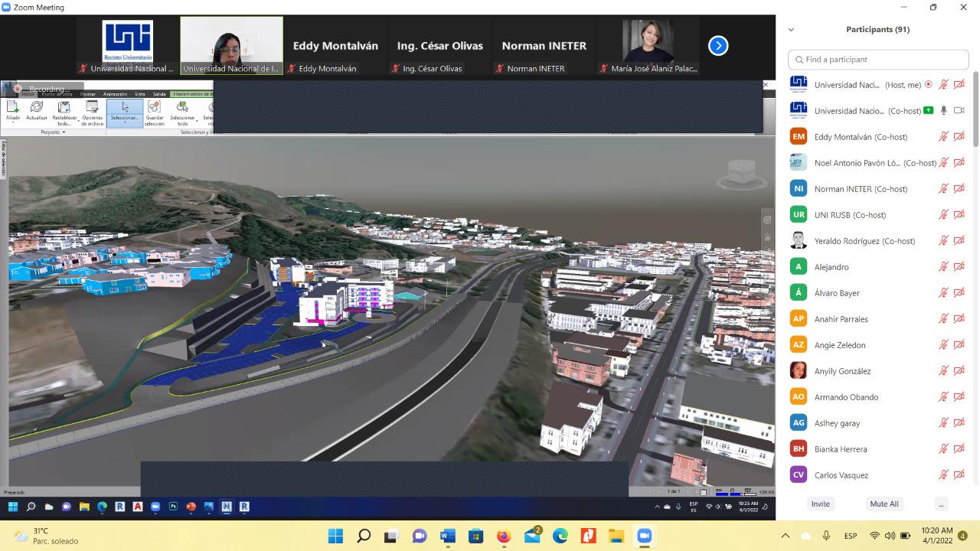Click the Invite button
This screenshot has width=980, height=551.
(x=821, y=504)
